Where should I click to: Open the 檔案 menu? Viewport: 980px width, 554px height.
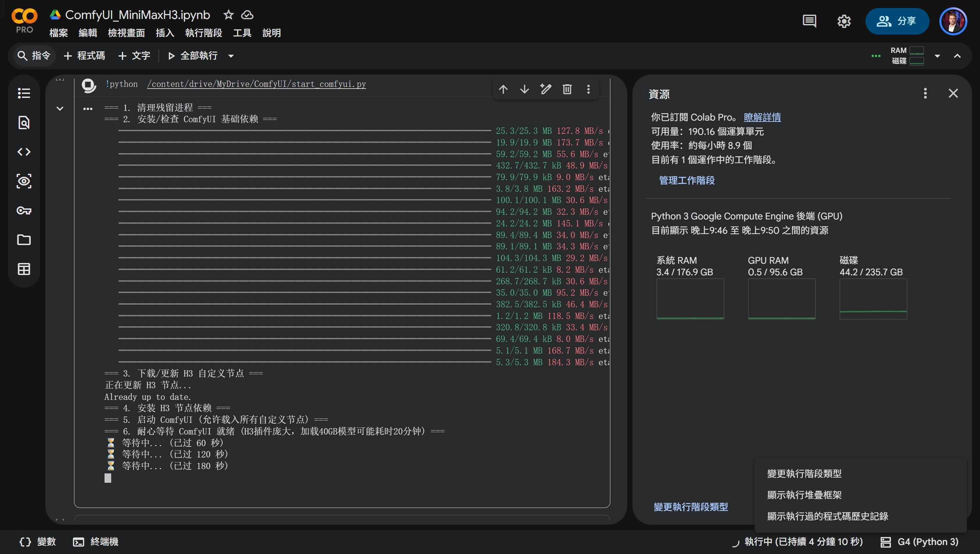(x=59, y=33)
